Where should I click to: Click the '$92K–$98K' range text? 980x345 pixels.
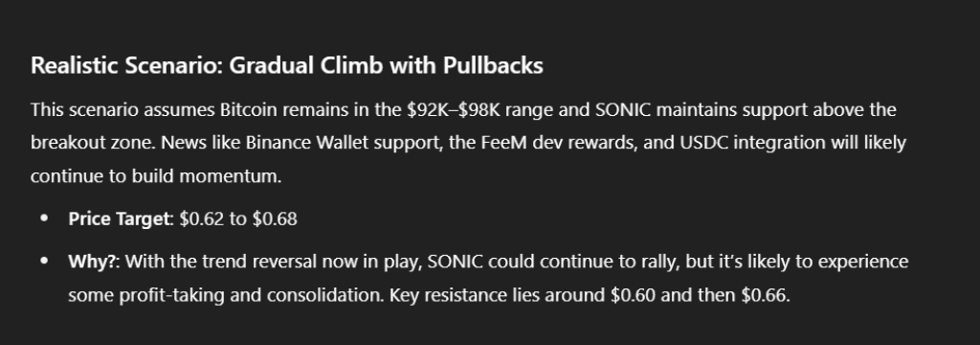click(454, 110)
